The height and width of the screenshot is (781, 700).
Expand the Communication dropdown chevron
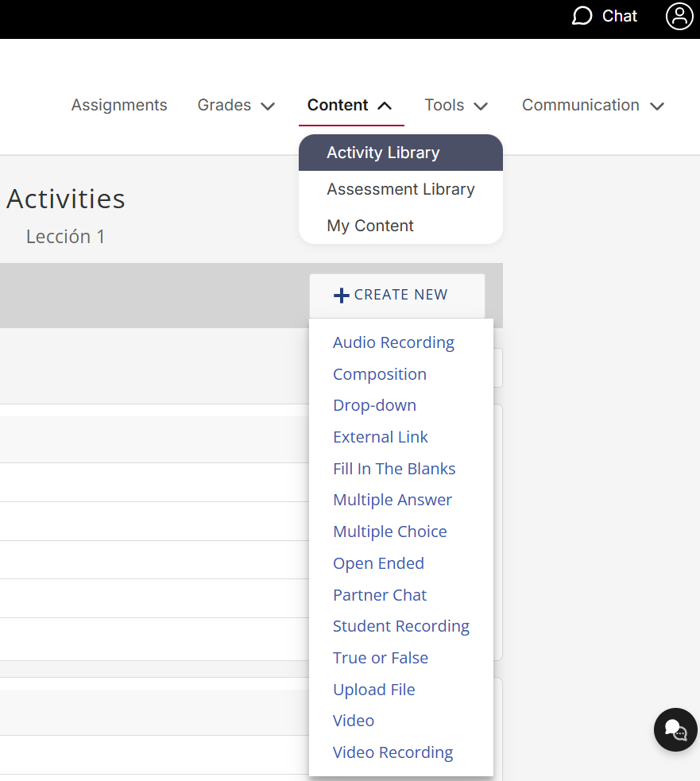click(x=657, y=106)
